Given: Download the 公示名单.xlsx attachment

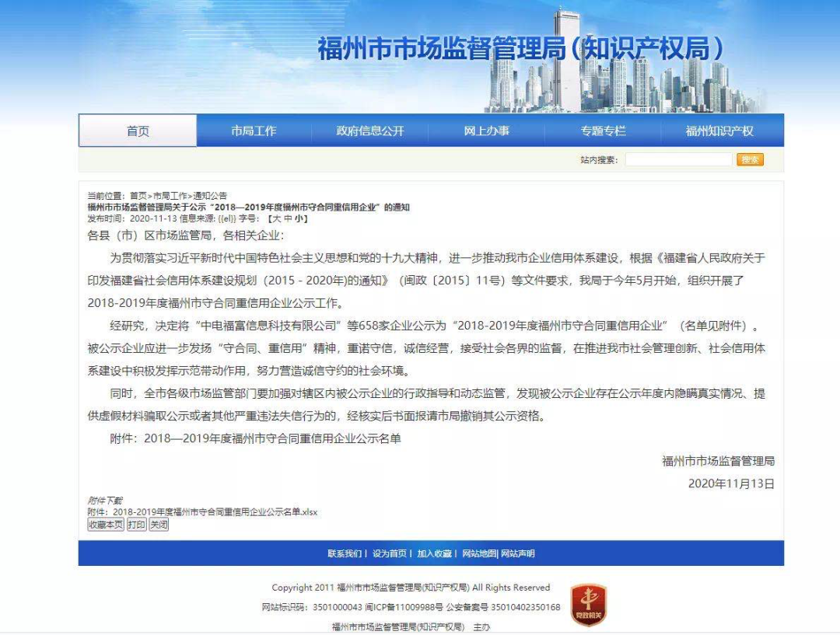Looking at the screenshot, I should (x=215, y=512).
